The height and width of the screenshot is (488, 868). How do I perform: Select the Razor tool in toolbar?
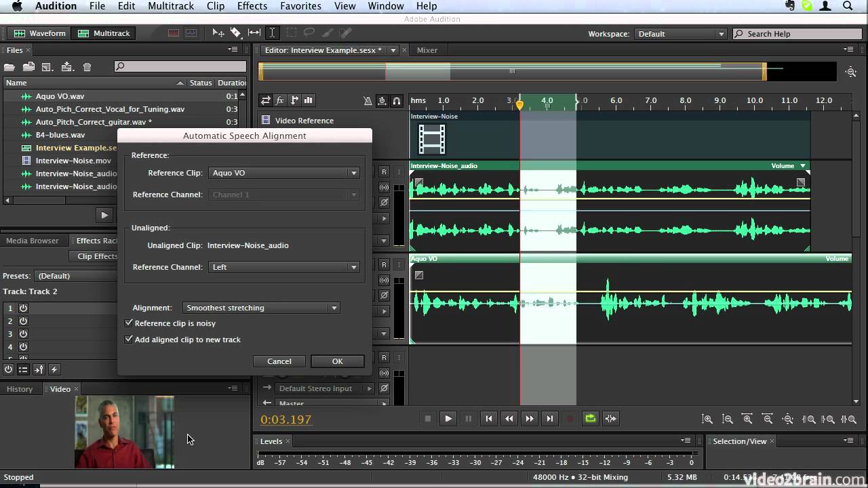[x=235, y=33]
